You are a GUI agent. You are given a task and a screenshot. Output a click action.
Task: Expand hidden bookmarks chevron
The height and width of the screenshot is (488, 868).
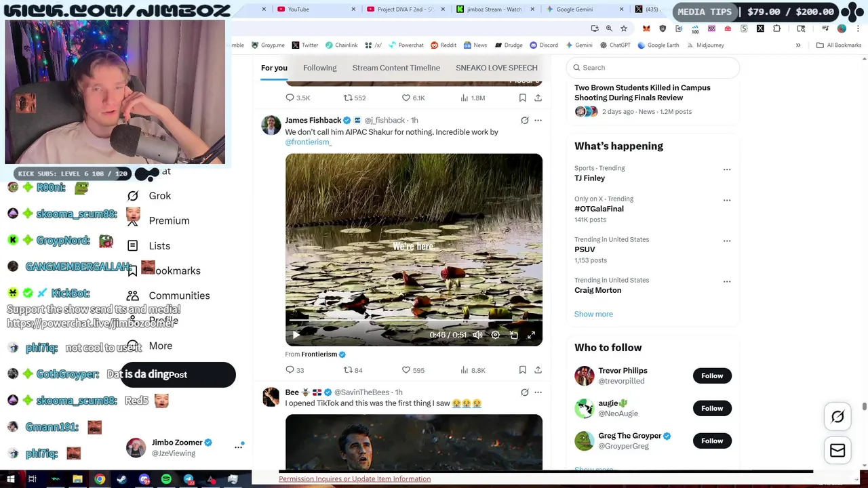point(798,45)
